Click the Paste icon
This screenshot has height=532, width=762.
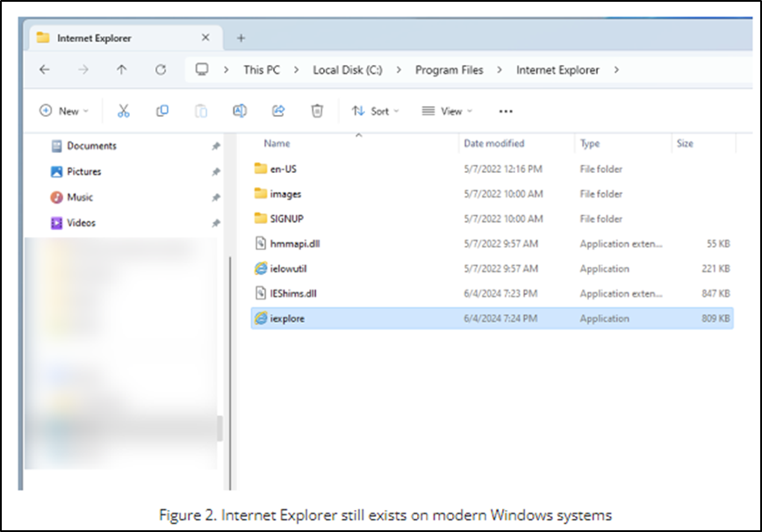tap(200, 111)
